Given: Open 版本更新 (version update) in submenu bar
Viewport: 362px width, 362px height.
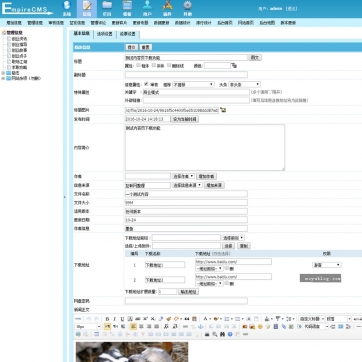Looking at the screenshot, I should point(288,23).
